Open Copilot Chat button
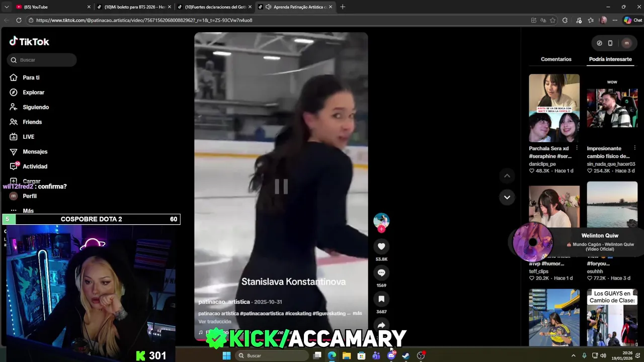 pyautogui.click(x=633, y=20)
